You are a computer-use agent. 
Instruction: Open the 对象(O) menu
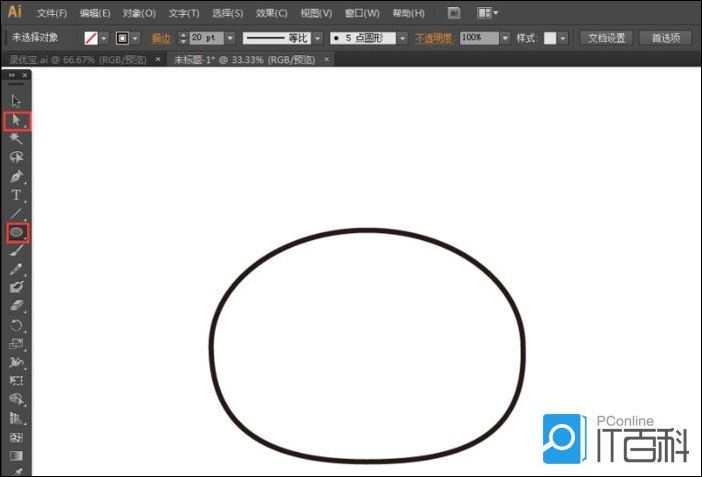pos(139,13)
